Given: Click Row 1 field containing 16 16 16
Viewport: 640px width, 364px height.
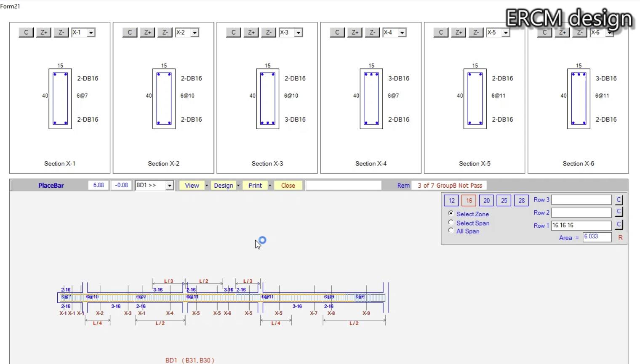Looking at the screenshot, I should click(x=581, y=226).
